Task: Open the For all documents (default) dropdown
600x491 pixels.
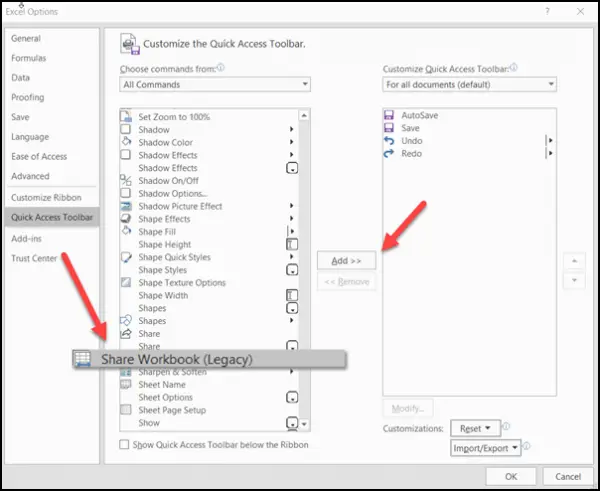Action: click(x=470, y=84)
